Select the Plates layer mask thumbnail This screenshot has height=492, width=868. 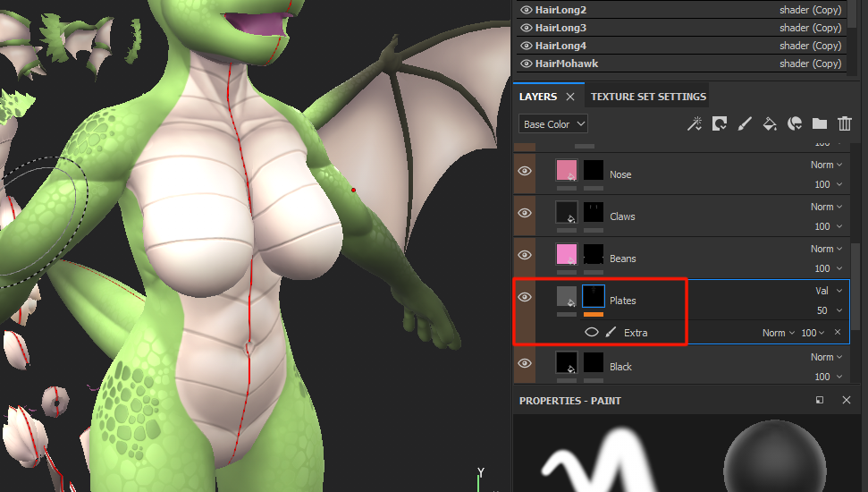coord(594,296)
